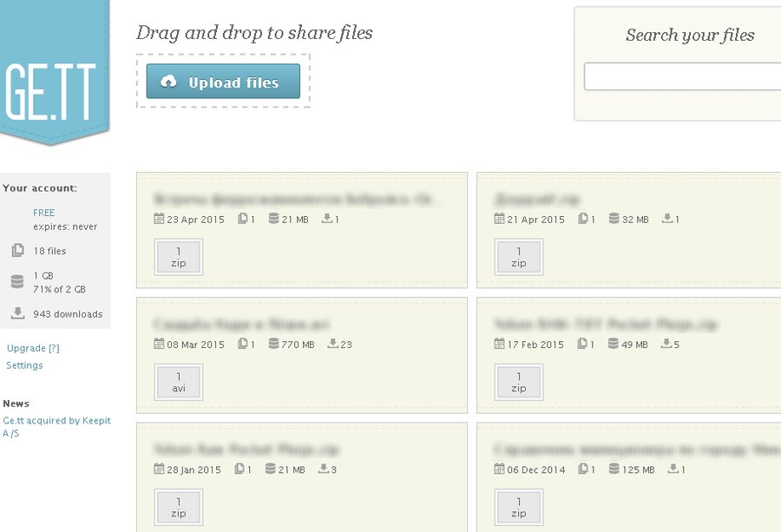
Task: Open the blurred title of 28 Jan 2015 share
Action: [246, 450]
